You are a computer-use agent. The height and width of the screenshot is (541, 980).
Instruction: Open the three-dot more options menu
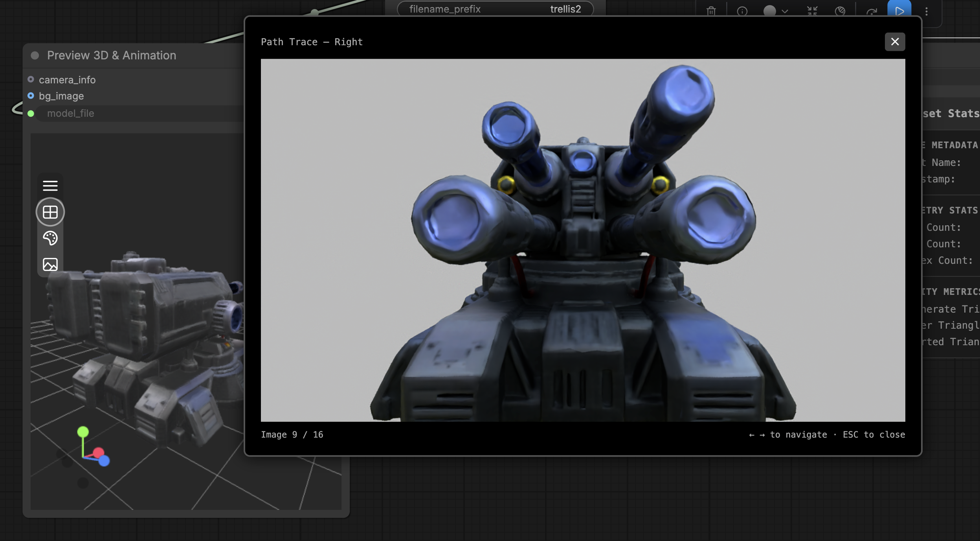(927, 11)
